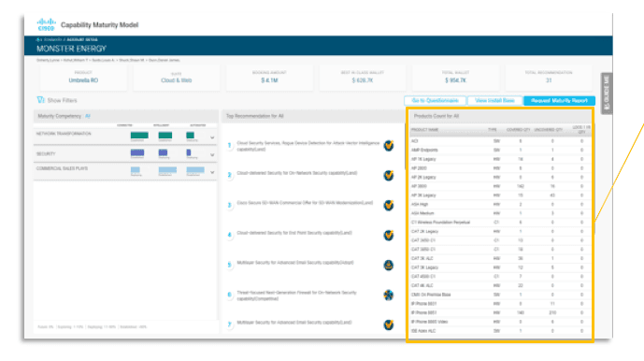Click the badge icon for recommendation 4

point(389,235)
